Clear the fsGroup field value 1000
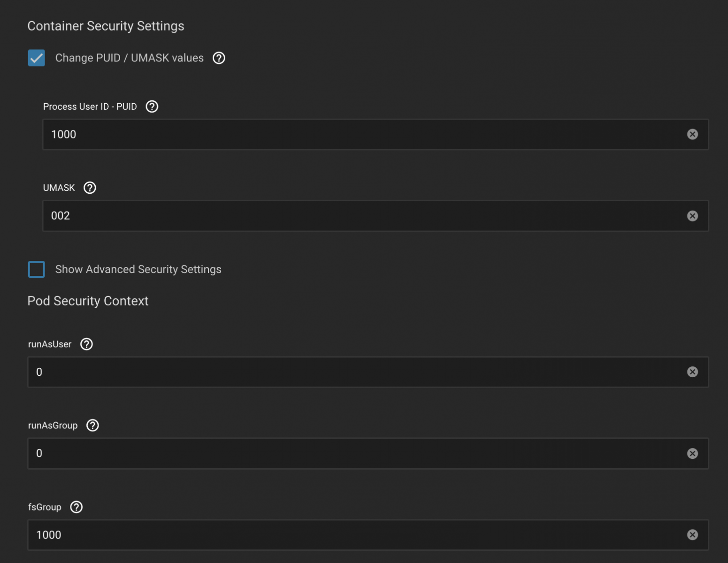728x563 pixels. click(692, 535)
